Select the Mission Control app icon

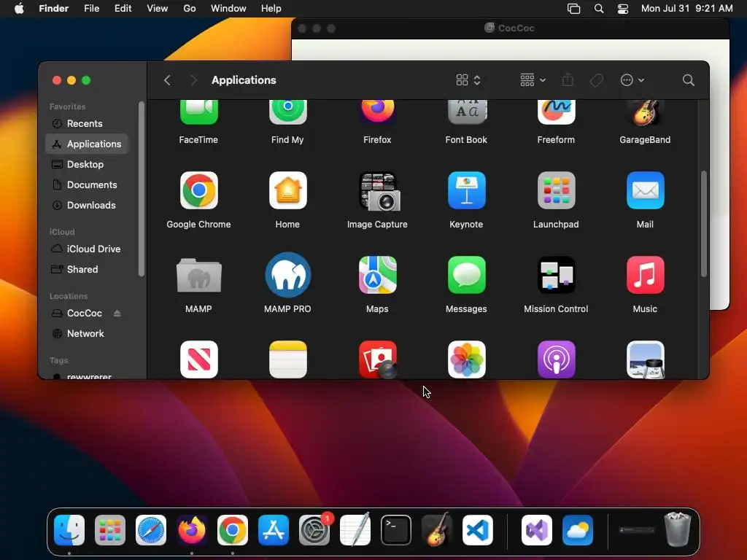click(556, 275)
